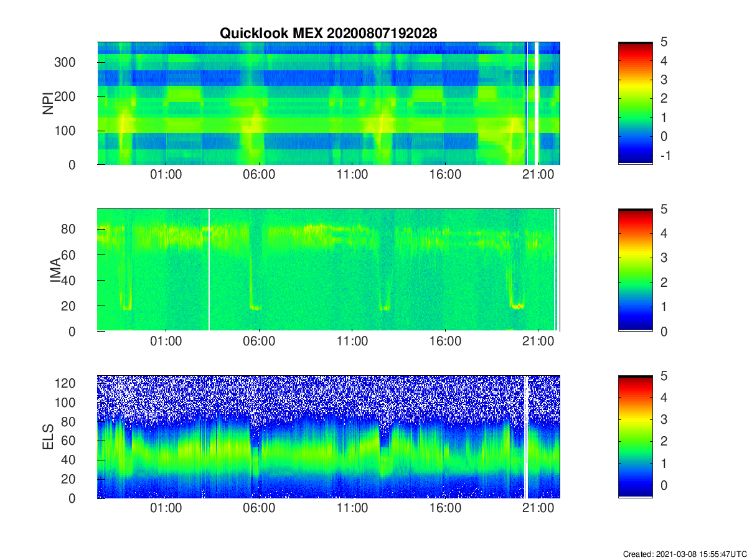Click the "16:00" time tick under IMA panel
The width and height of the screenshot is (747, 560).
click(446, 342)
